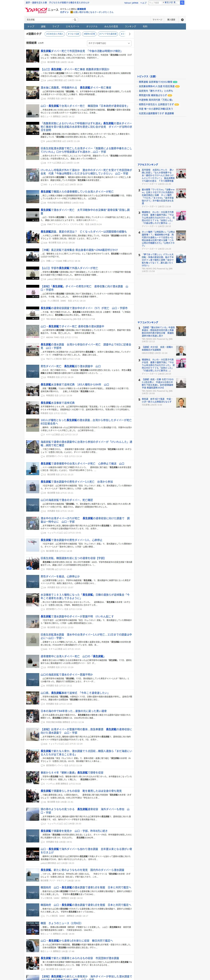Click the ログイン link

point(64,12)
